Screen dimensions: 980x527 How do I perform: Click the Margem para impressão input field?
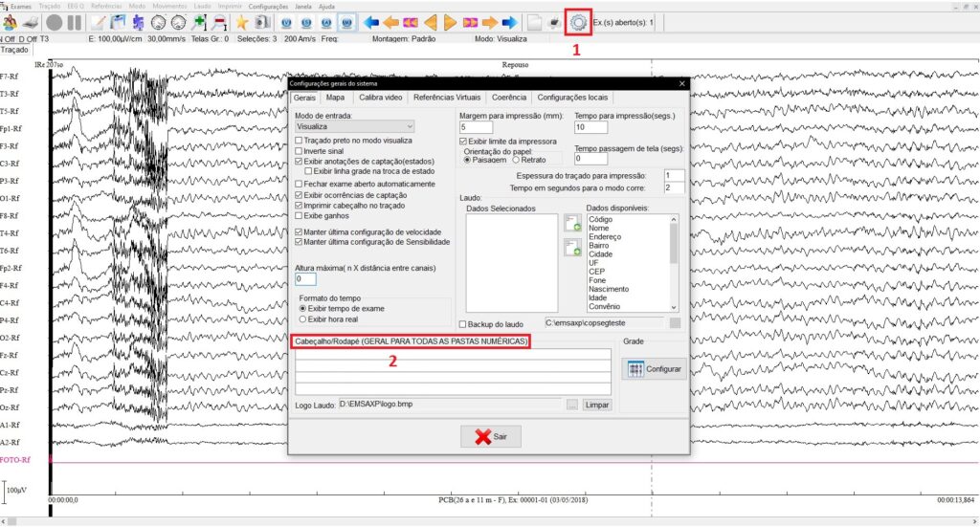tap(476, 127)
